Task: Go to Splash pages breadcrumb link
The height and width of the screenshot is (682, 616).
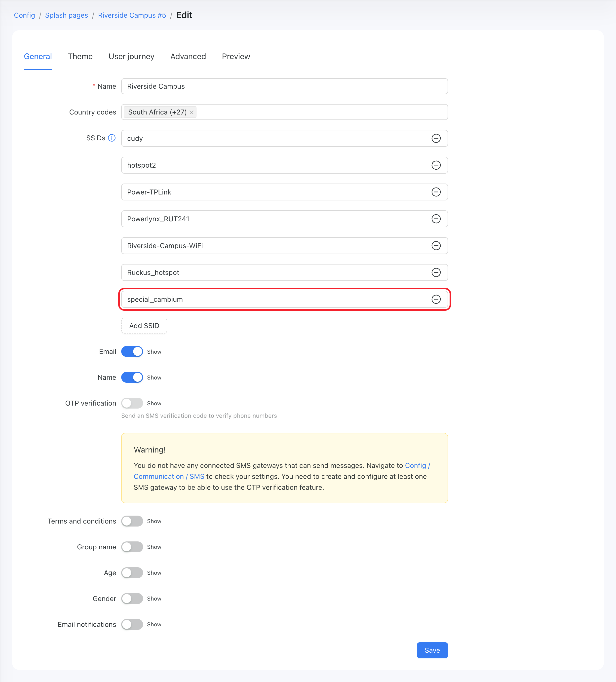Action: pos(66,15)
